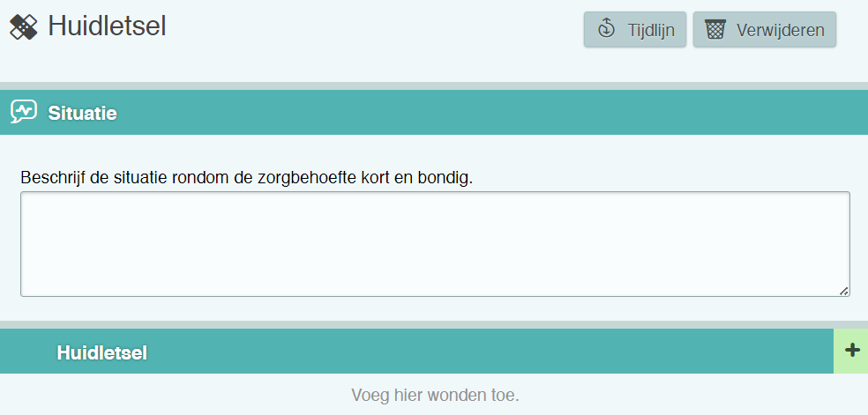Click the gray divider above the Situatie header
The width and height of the screenshot is (868, 415).
click(x=434, y=85)
